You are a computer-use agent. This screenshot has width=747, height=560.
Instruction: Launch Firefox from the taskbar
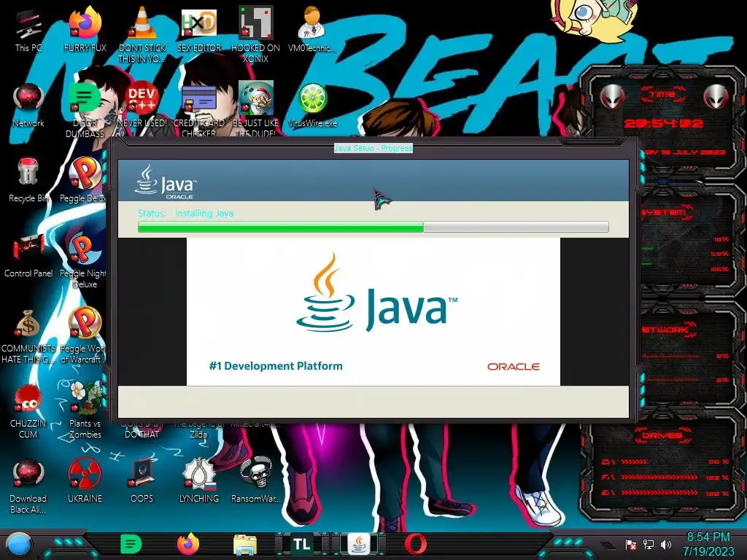click(188, 544)
